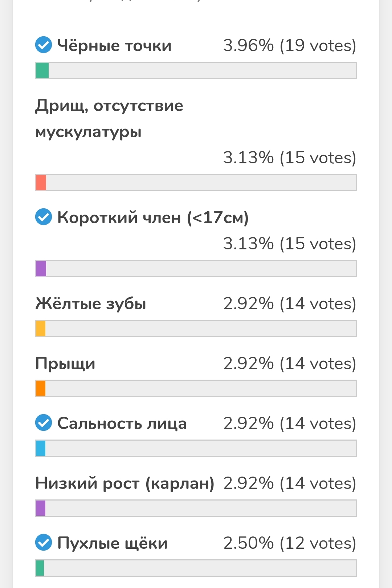Click the 2.50% (12 votes) count

[290, 543]
